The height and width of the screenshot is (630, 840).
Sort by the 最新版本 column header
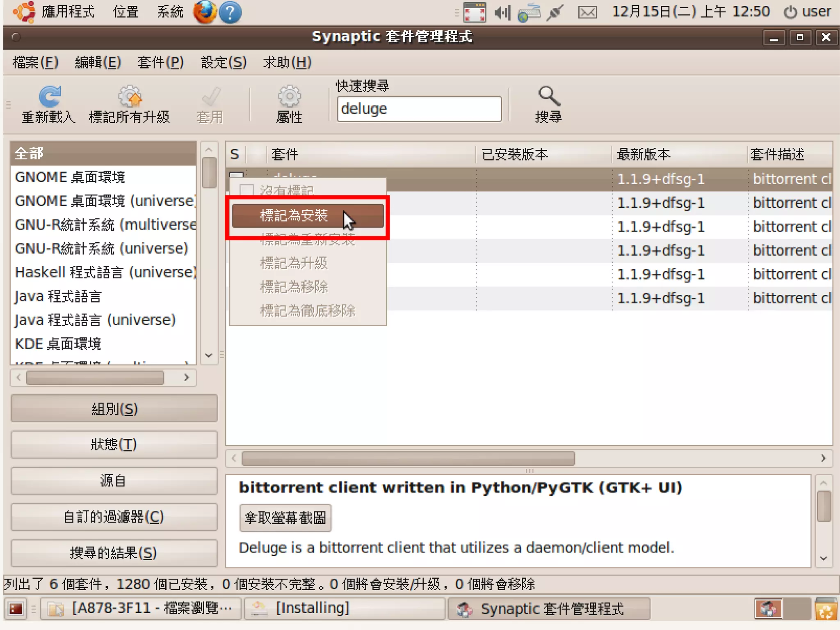679,155
